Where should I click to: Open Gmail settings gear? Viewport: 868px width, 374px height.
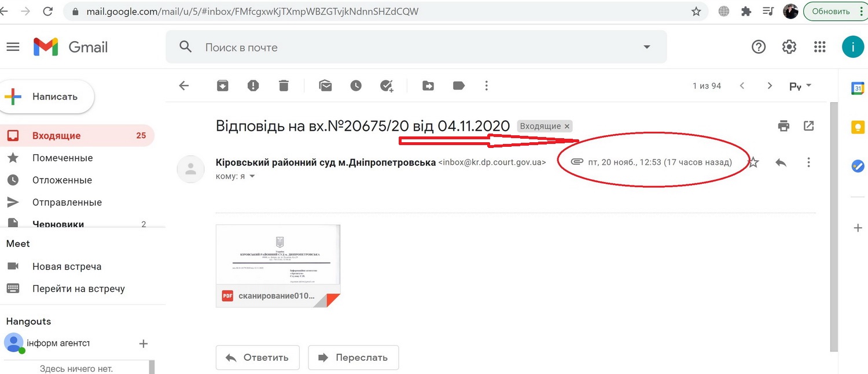pyautogui.click(x=789, y=47)
